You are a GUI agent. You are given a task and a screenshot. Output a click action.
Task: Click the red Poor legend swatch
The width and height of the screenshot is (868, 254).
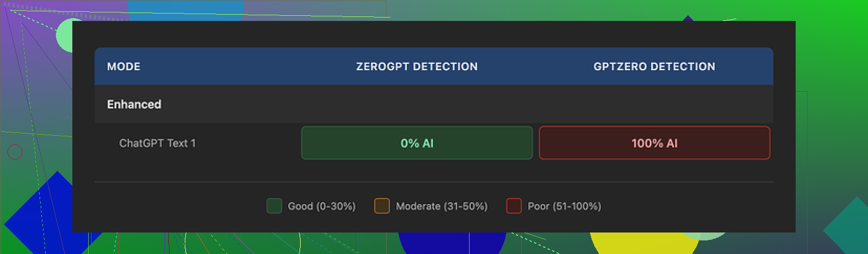point(514,206)
